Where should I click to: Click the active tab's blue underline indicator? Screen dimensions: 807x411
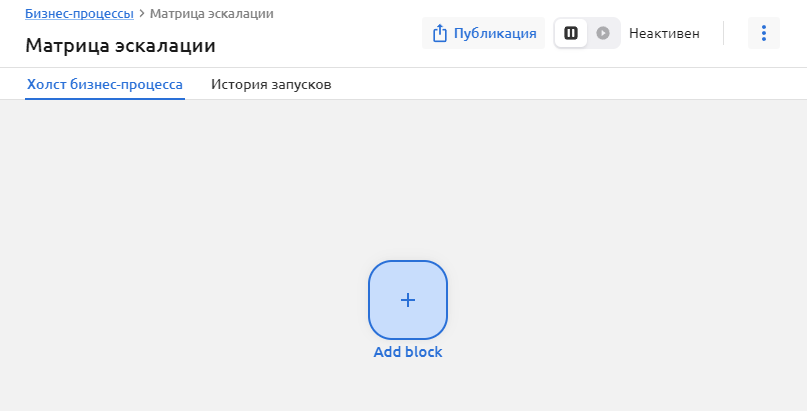[105, 98]
